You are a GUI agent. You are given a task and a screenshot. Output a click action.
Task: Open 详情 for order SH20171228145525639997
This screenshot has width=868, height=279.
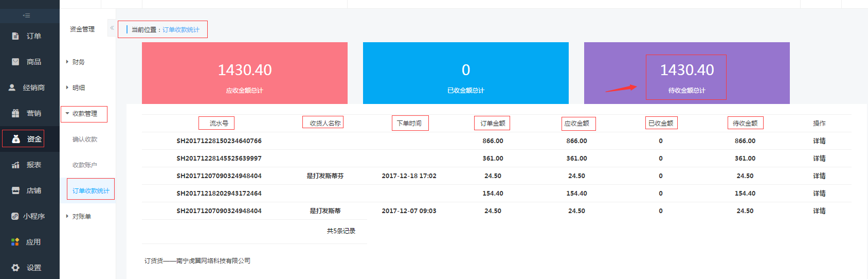(819, 159)
